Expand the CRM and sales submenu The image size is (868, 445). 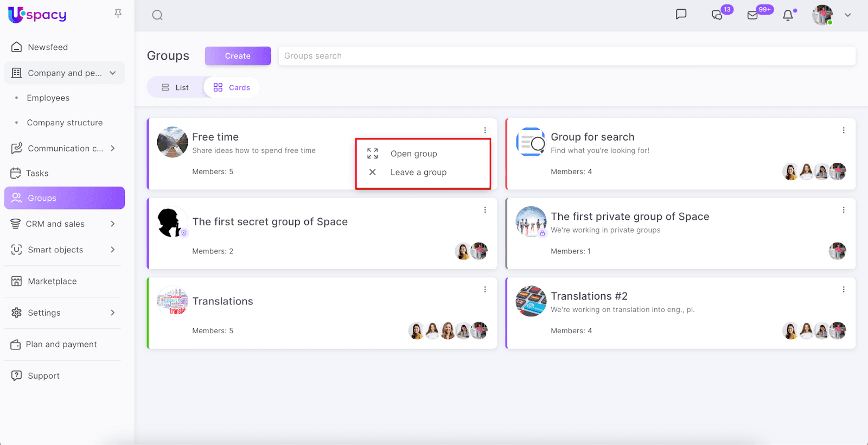coord(113,224)
